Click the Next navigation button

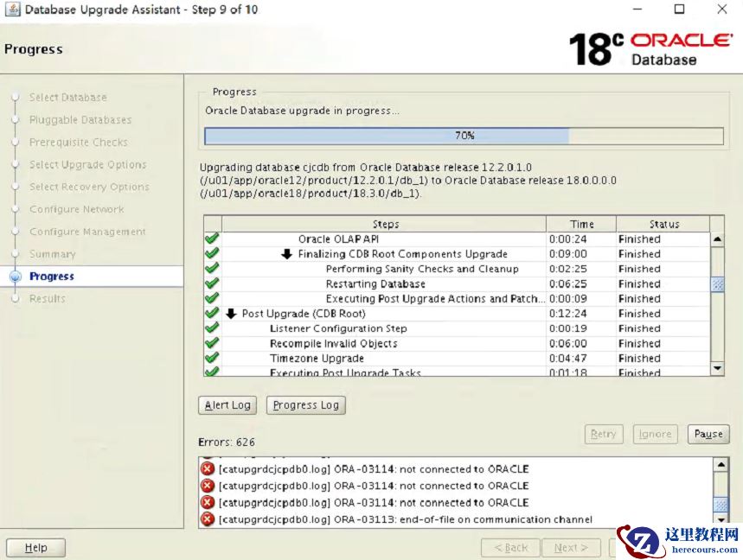click(571, 548)
